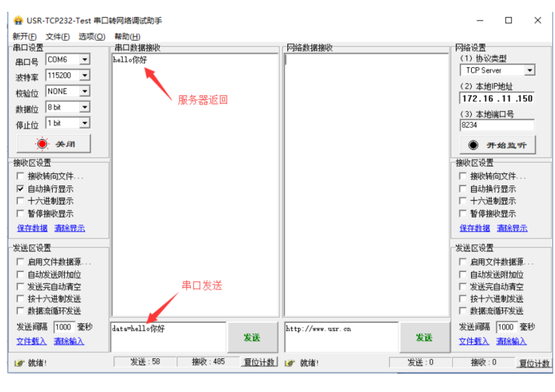Screen dimensions: 555x392
Task: Open the 选项(O) menu
Action: click(91, 36)
